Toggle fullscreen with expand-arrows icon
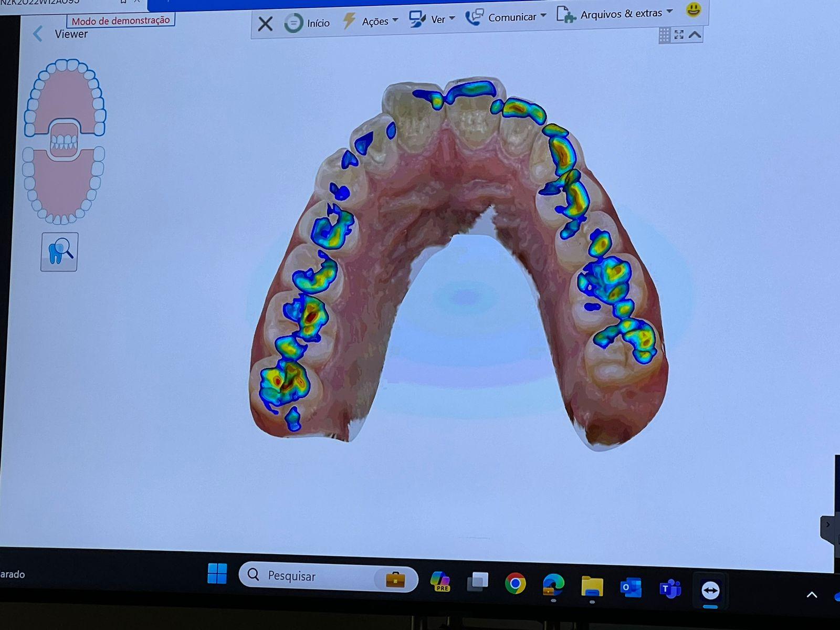The width and height of the screenshot is (840, 630). pyautogui.click(x=679, y=35)
